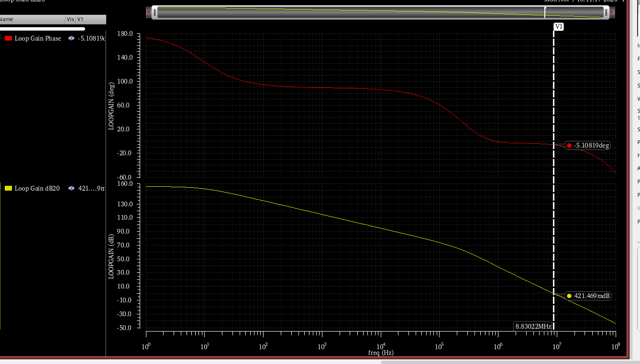
Task: Click the Vis column header
Action: coord(70,19)
